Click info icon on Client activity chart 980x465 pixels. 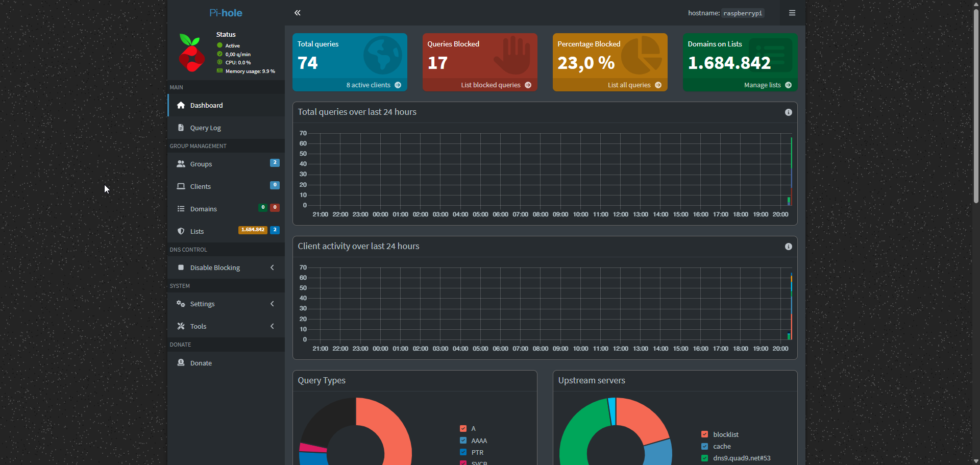click(788, 247)
